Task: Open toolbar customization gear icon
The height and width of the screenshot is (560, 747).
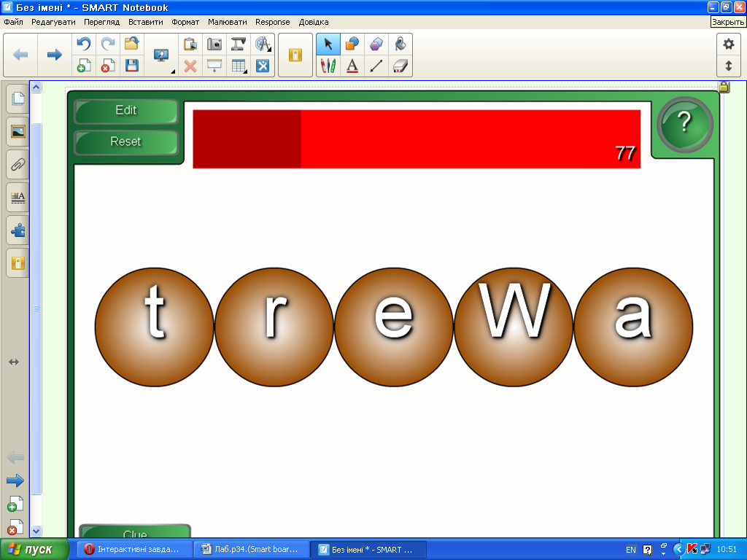Action: [729, 44]
